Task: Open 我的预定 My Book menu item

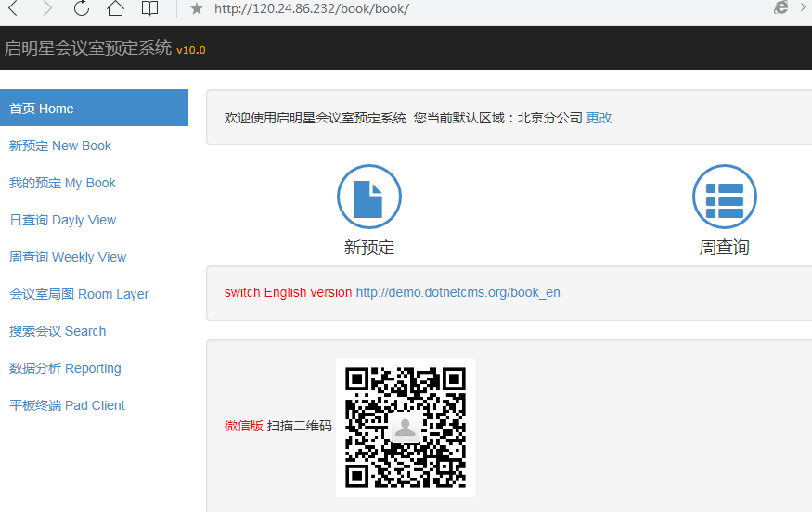Action: (x=62, y=184)
